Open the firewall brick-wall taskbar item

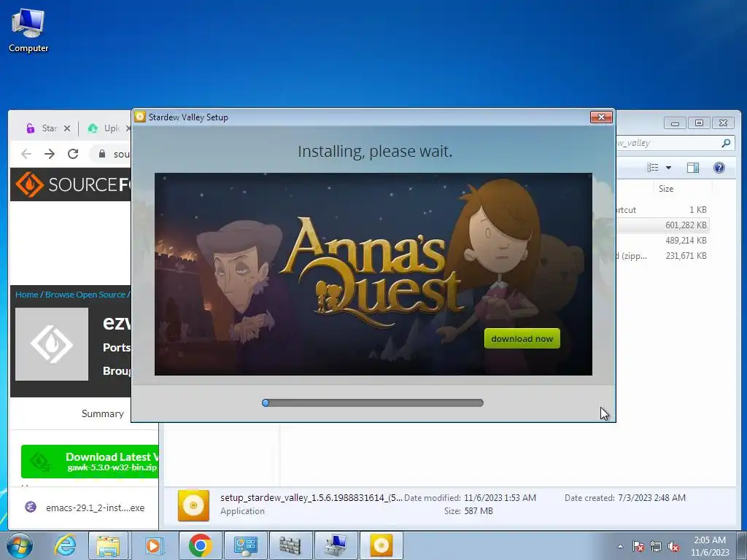(290, 545)
